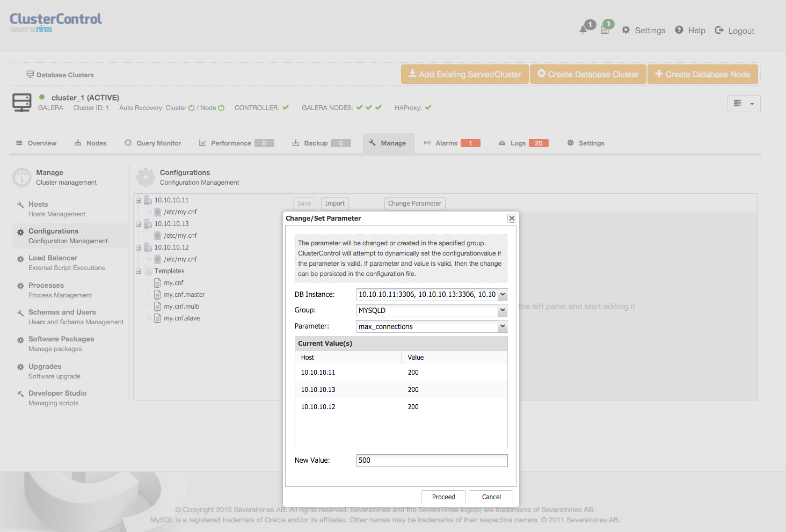Select the 10.10.10.12 row in Current Values
Screen dimensions: 786x532
(401, 407)
